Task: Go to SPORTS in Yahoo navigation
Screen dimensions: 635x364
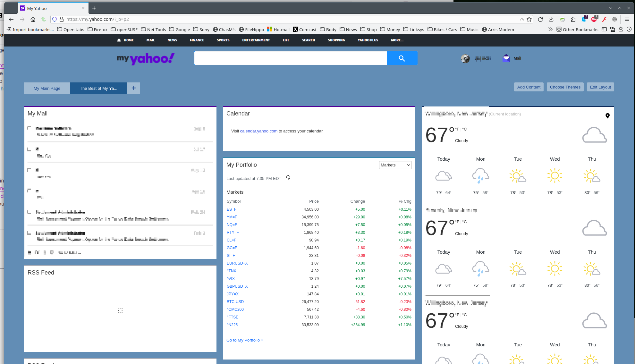Action: [x=223, y=40]
